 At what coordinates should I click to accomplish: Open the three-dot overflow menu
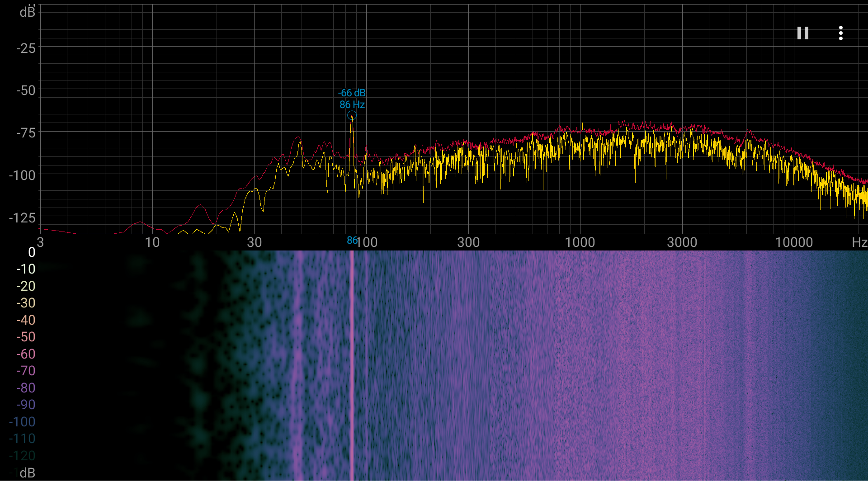pos(840,33)
